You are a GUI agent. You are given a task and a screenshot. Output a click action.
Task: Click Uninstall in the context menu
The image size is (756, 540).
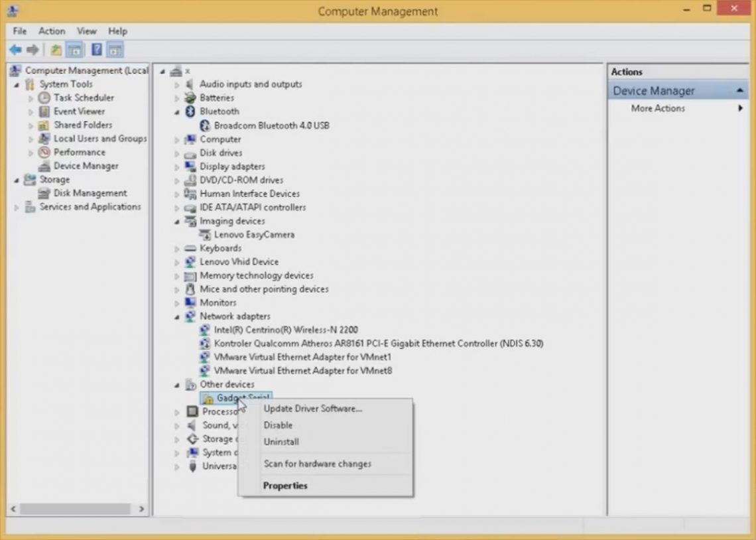tap(281, 441)
